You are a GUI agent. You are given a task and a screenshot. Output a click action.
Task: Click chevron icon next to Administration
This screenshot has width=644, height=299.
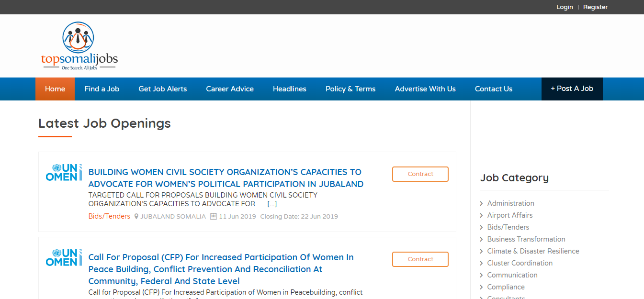click(x=481, y=204)
